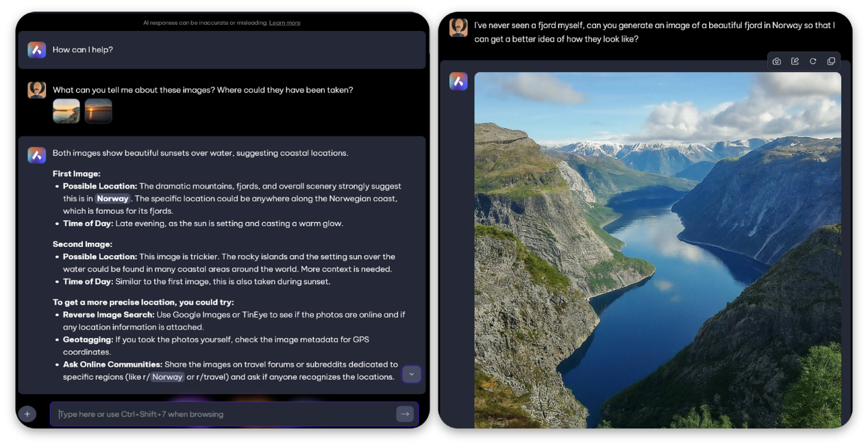868x447 pixels.
Task: Click 'To get a more precise location' heading
Action: coord(143,302)
